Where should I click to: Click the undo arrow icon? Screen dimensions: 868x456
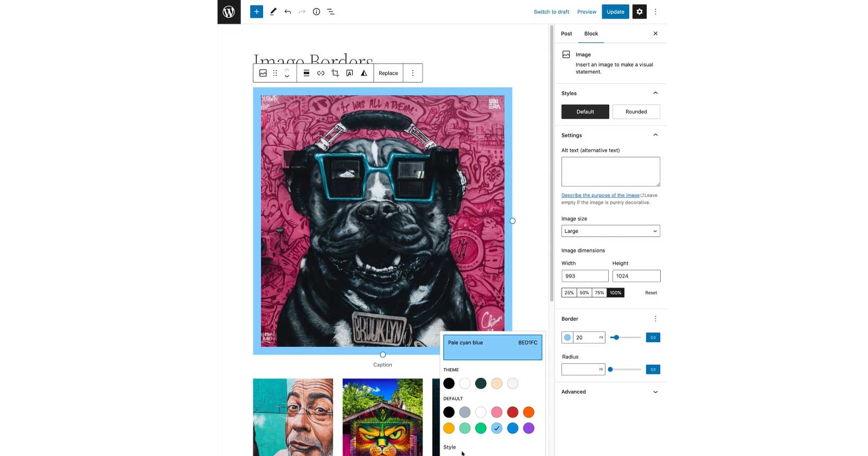(x=288, y=11)
